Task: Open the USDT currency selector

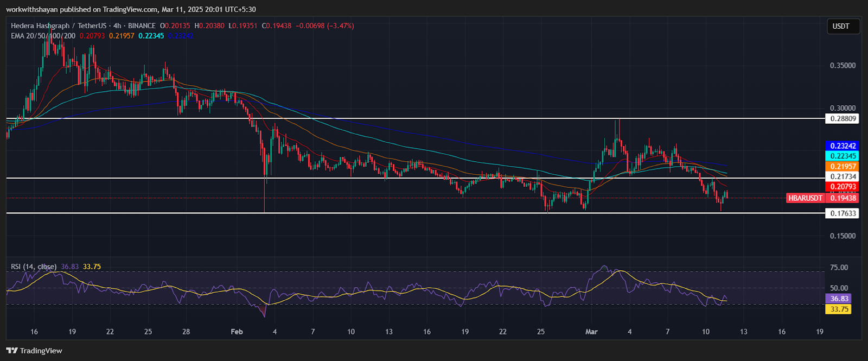Action: coord(841,26)
